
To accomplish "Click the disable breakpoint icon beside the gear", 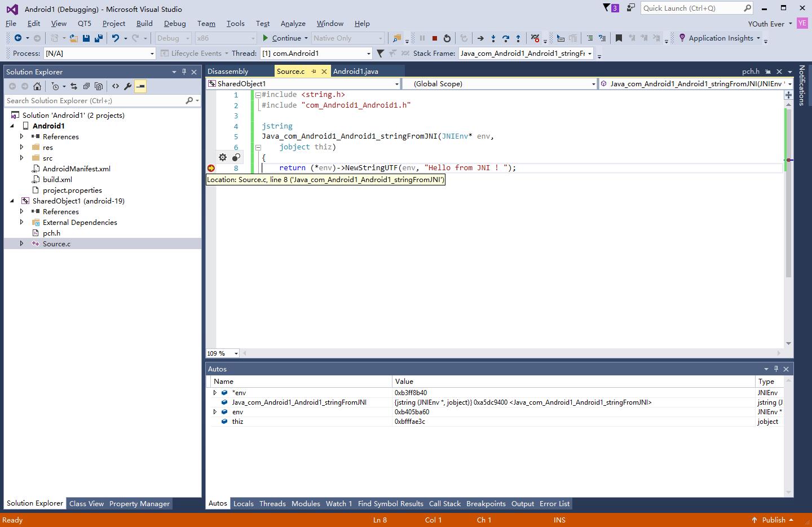I will pos(236,158).
